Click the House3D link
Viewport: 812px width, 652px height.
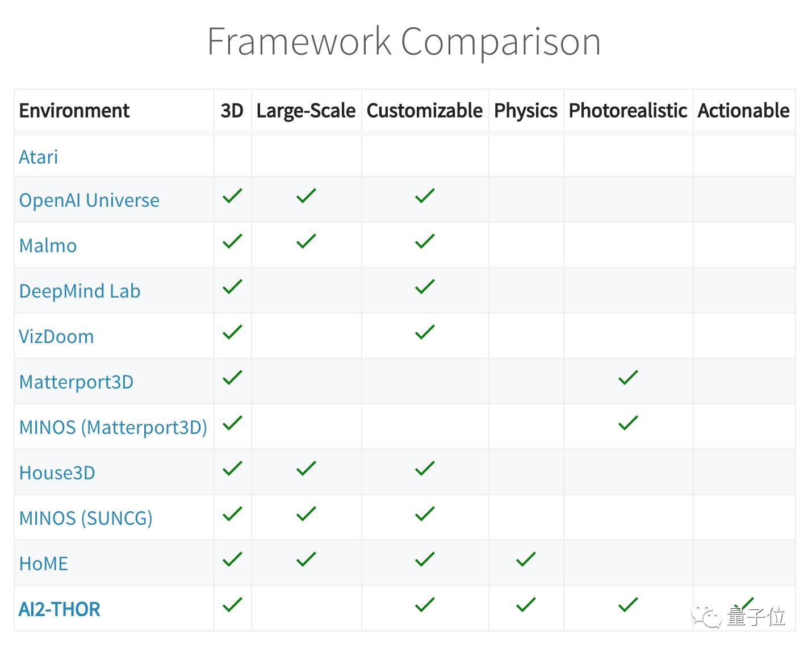(57, 473)
